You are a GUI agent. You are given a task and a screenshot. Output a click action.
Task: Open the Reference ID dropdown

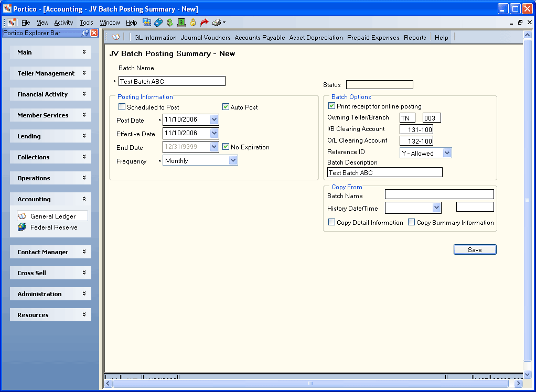click(x=425, y=153)
